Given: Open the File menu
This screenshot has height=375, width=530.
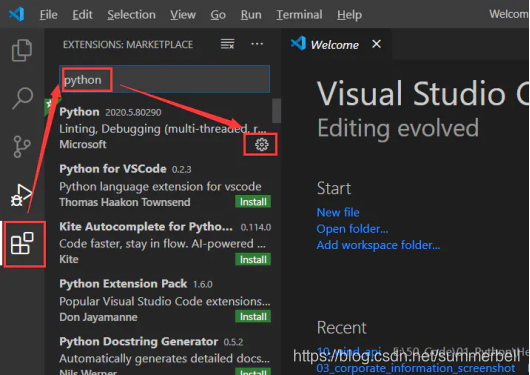Looking at the screenshot, I should (48, 15).
